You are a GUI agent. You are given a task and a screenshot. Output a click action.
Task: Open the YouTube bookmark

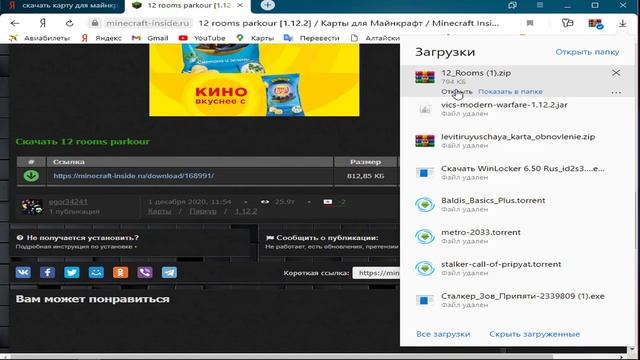pos(202,38)
